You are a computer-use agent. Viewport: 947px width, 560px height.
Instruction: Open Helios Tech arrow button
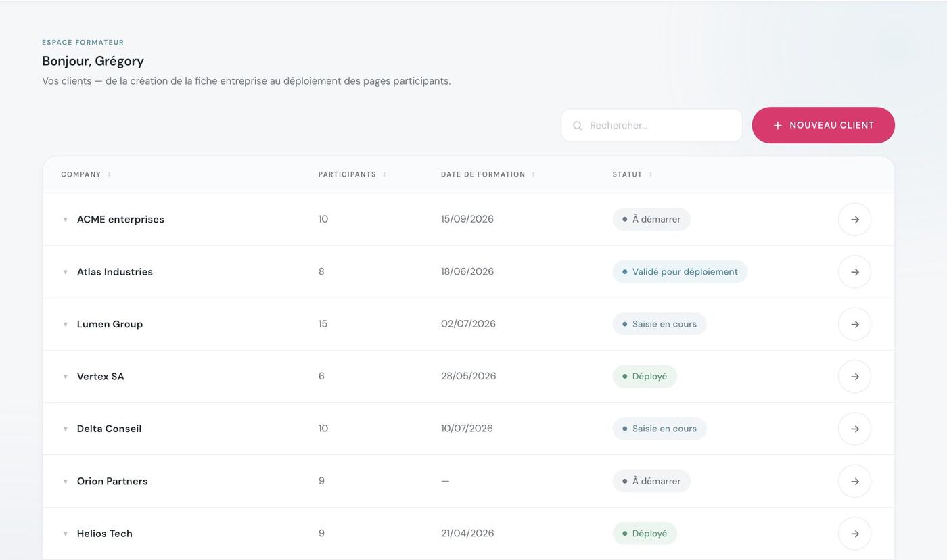(854, 534)
